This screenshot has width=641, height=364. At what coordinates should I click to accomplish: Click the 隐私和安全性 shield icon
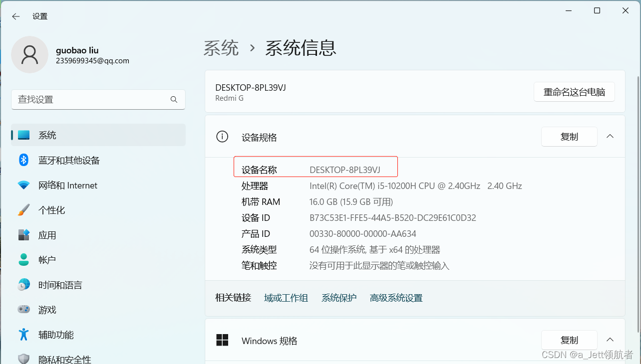[23, 359]
